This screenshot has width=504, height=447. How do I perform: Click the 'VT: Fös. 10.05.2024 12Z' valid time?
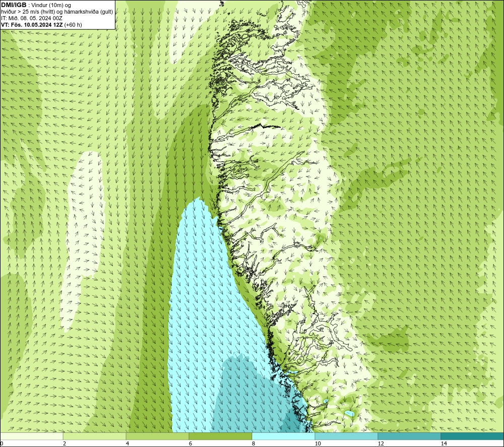click(32, 25)
